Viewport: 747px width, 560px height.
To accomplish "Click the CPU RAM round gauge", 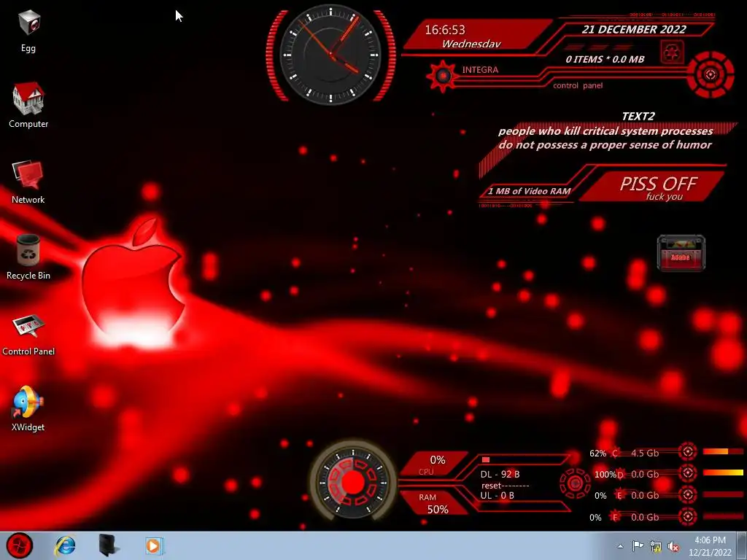I will pyautogui.click(x=352, y=483).
